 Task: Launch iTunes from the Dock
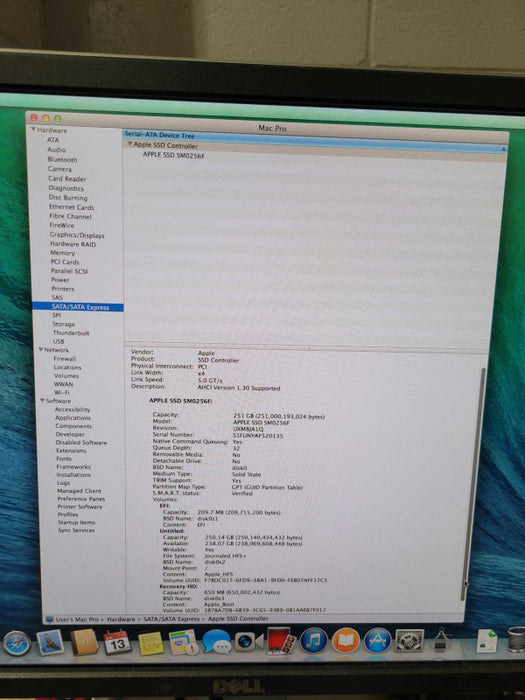click(x=313, y=641)
